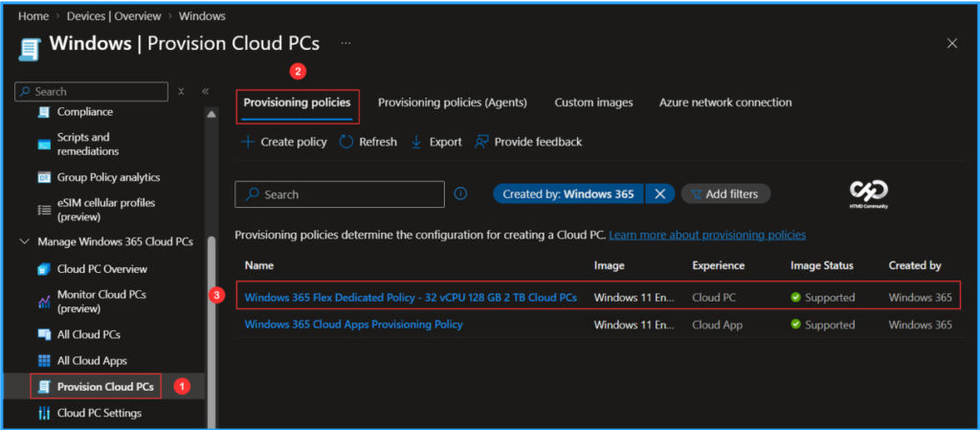Sort by the Image Status column header
The image size is (980, 430).
(821, 265)
